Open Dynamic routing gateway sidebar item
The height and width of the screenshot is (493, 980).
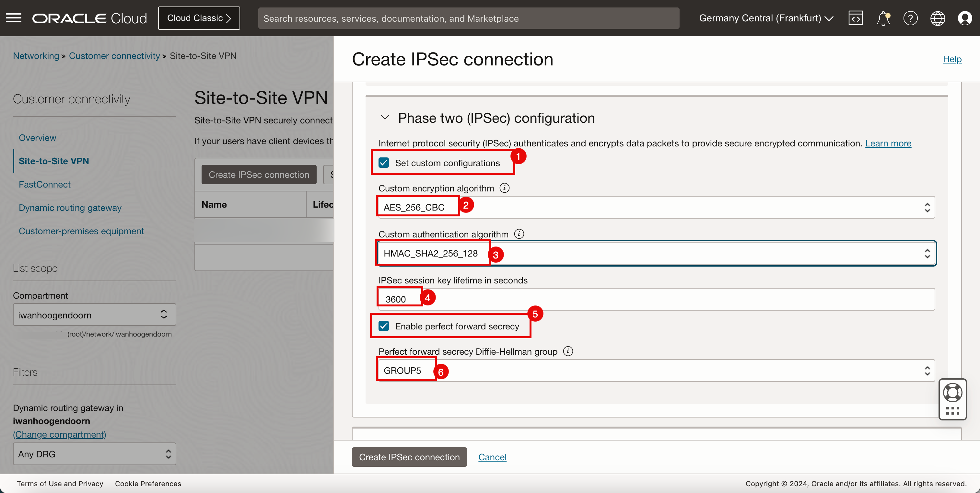coord(70,208)
